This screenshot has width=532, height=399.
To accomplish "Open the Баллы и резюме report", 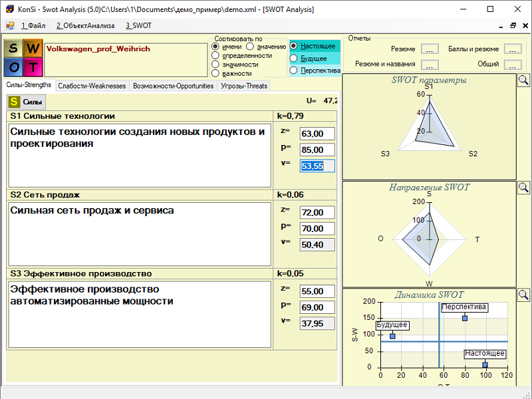I will (512, 49).
